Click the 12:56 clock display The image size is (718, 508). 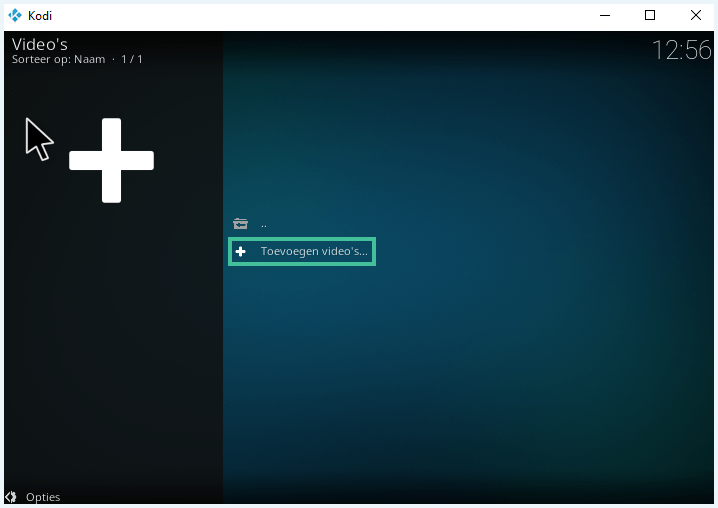pyautogui.click(x=681, y=50)
